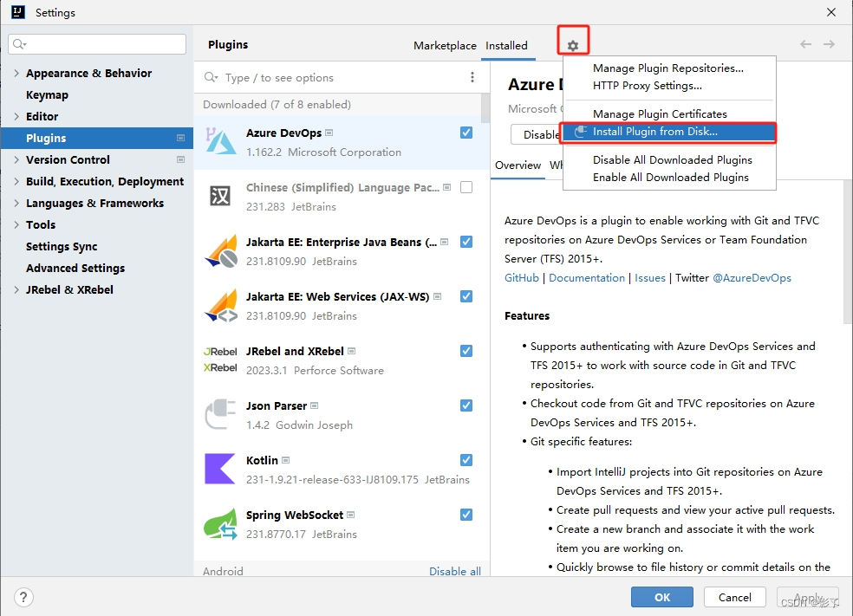This screenshot has width=853, height=616.
Task: Select Keymap in settings tree
Action: click(48, 94)
